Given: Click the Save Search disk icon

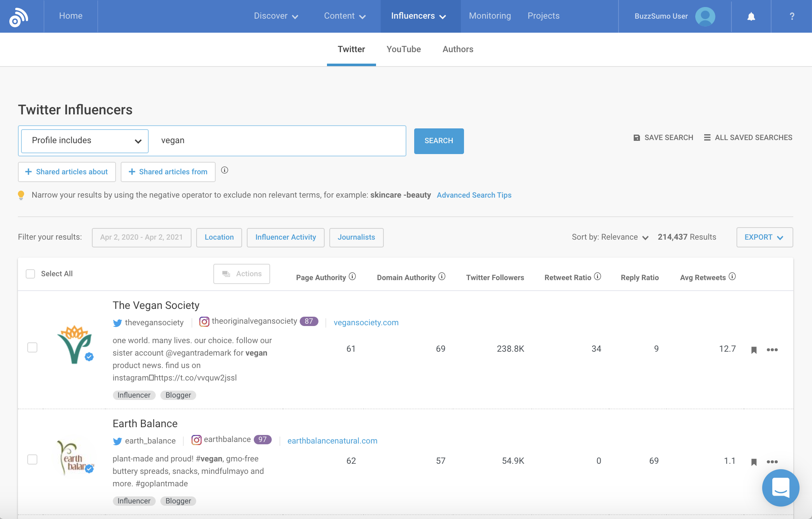Looking at the screenshot, I should tap(637, 138).
